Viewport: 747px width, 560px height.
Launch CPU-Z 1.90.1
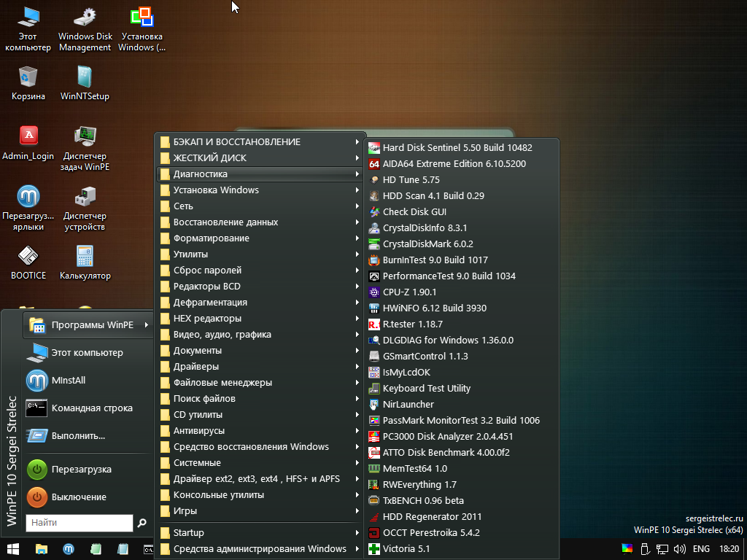click(461, 292)
